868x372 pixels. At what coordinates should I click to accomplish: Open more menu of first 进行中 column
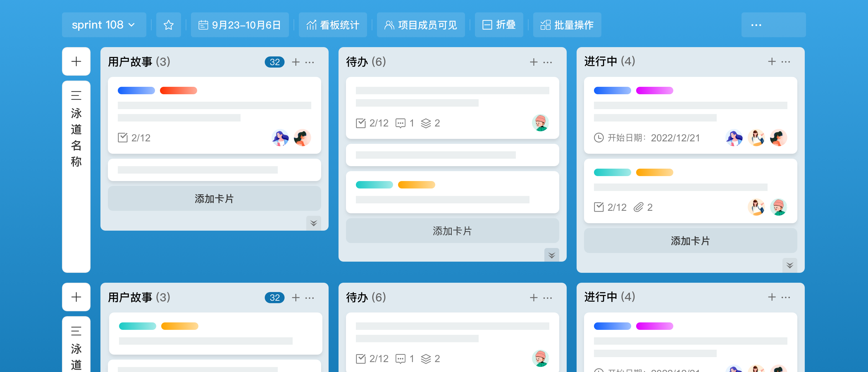pyautogui.click(x=786, y=62)
